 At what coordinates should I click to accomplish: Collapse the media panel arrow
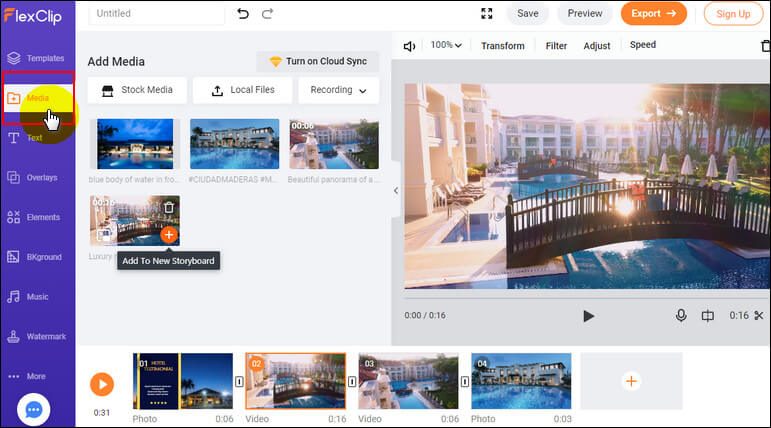point(396,190)
